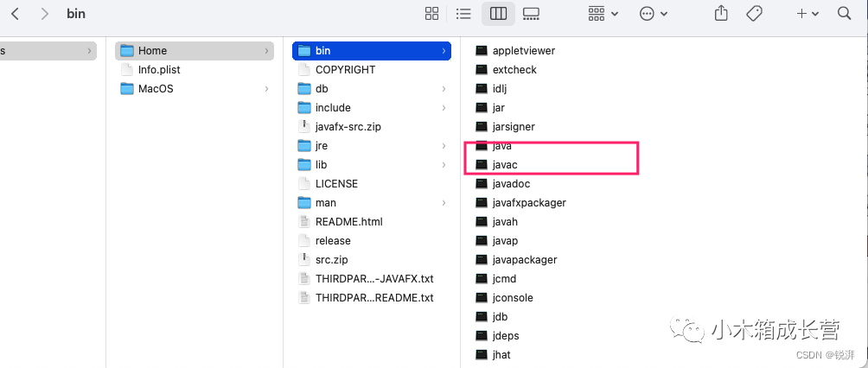Switch to gallery view
This screenshot has height=368, width=868.
531,14
